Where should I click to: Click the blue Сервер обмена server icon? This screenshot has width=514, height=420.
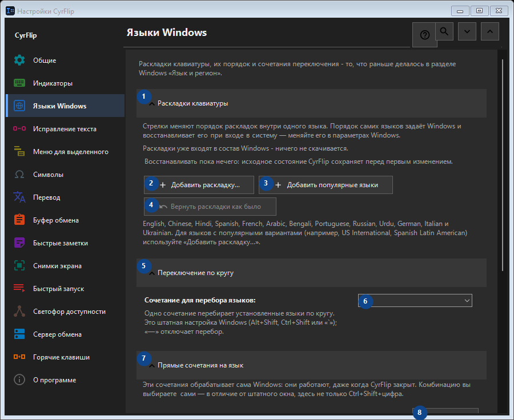pos(19,334)
